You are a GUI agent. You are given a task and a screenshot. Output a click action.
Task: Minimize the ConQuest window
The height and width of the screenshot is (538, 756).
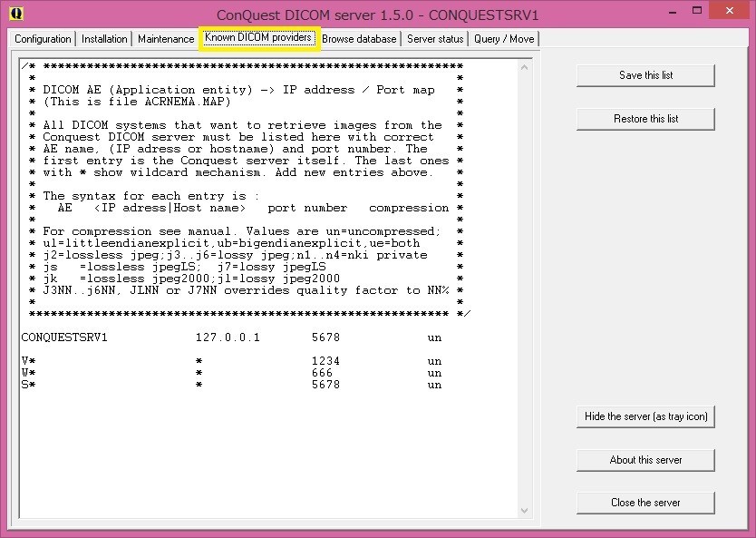(673, 12)
